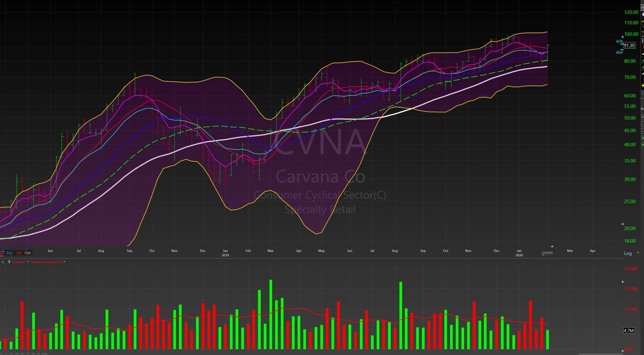
Task: Click the 2019 year label on time axis
Action: coord(225,255)
